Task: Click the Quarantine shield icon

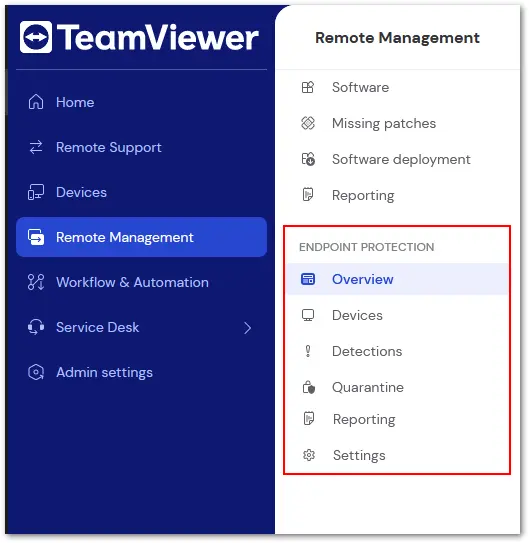Action: 308,387
